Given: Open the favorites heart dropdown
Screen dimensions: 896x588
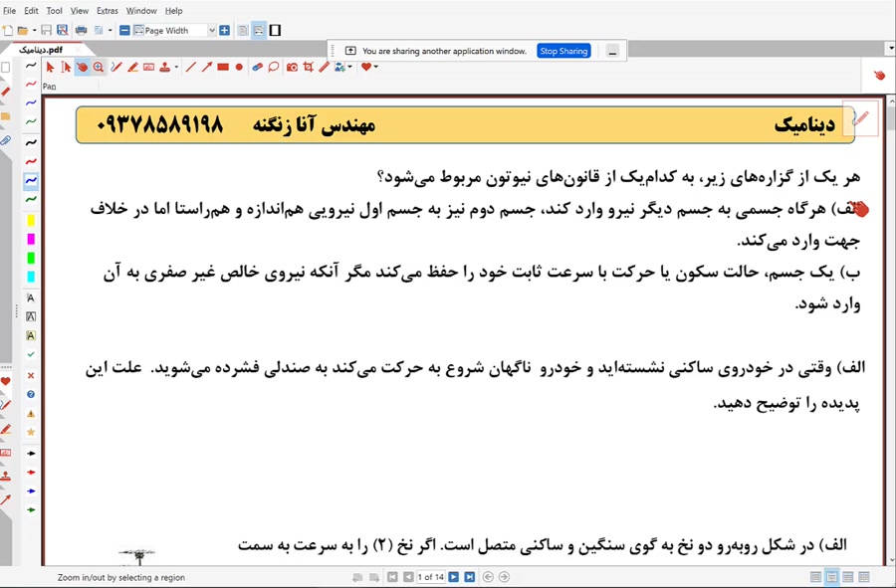Looking at the screenshot, I should coord(374,67).
